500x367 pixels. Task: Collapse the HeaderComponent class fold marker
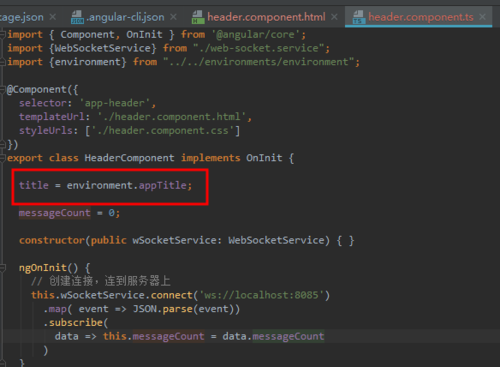(3, 158)
